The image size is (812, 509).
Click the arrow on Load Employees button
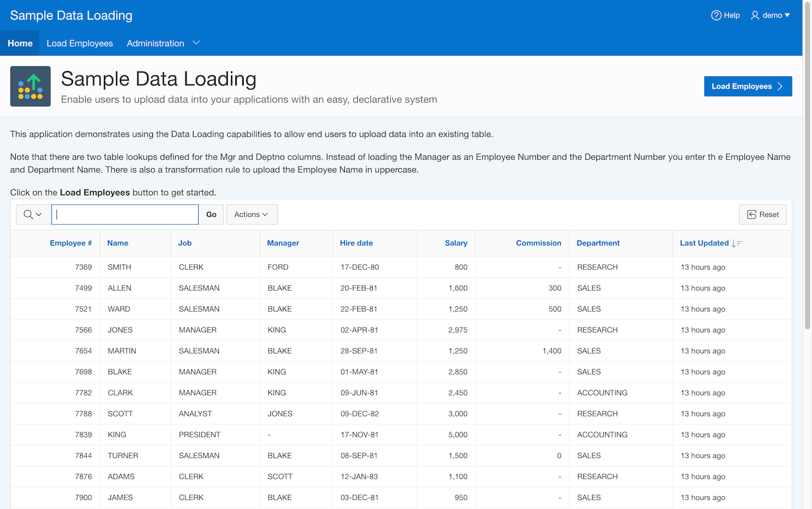coord(780,86)
